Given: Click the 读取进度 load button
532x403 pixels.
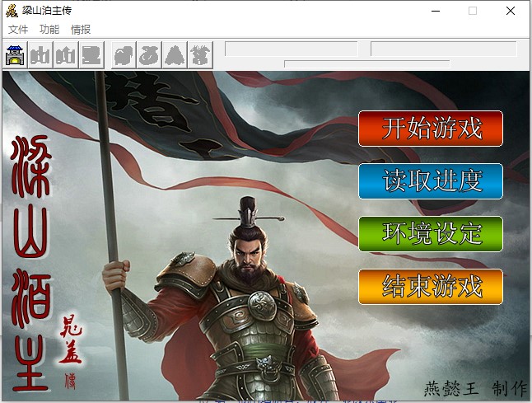Looking at the screenshot, I should tap(431, 181).
